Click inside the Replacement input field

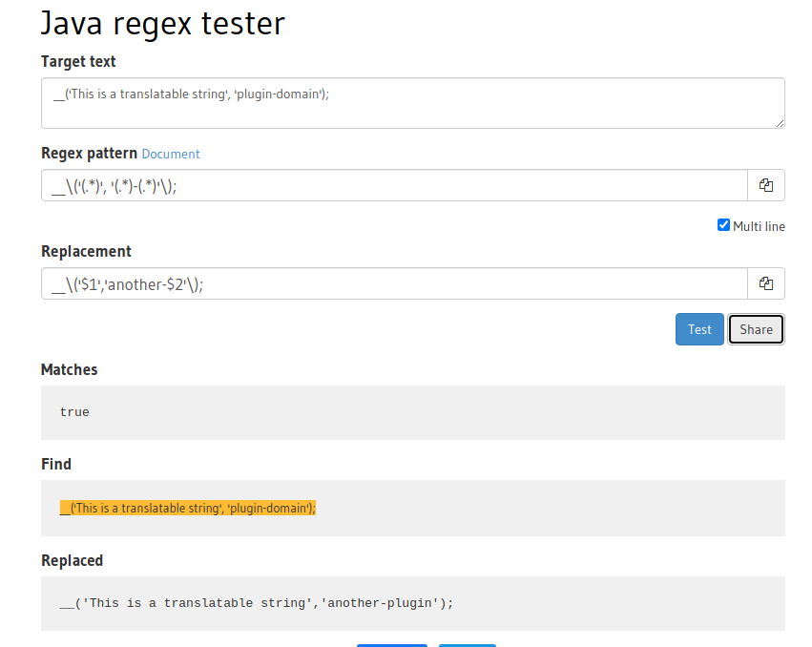pyautogui.click(x=395, y=283)
